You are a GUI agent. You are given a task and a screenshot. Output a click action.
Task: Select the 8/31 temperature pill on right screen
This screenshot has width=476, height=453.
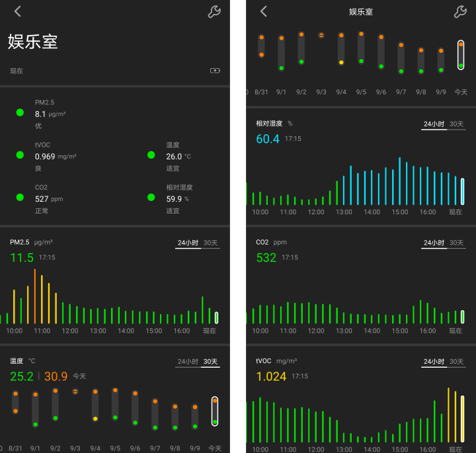click(261, 46)
